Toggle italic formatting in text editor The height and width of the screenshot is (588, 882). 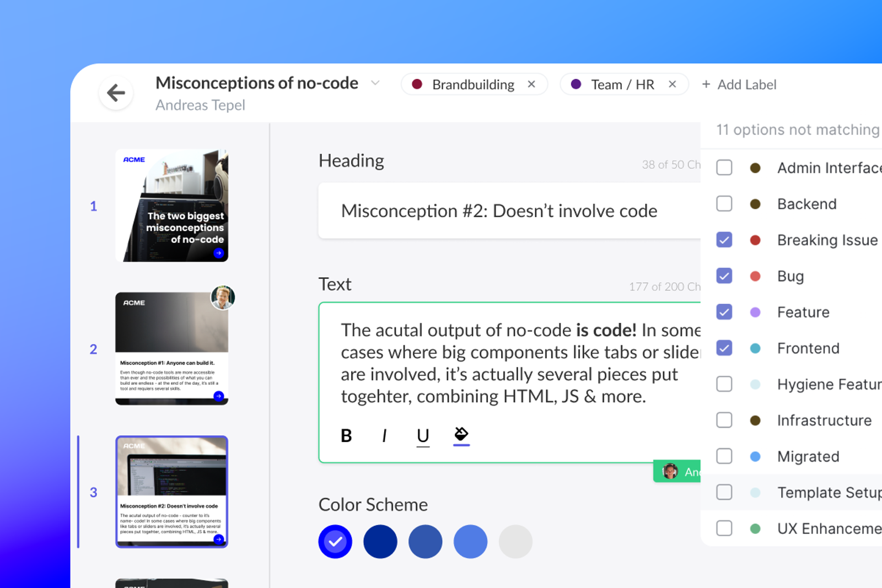coord(384,436)
